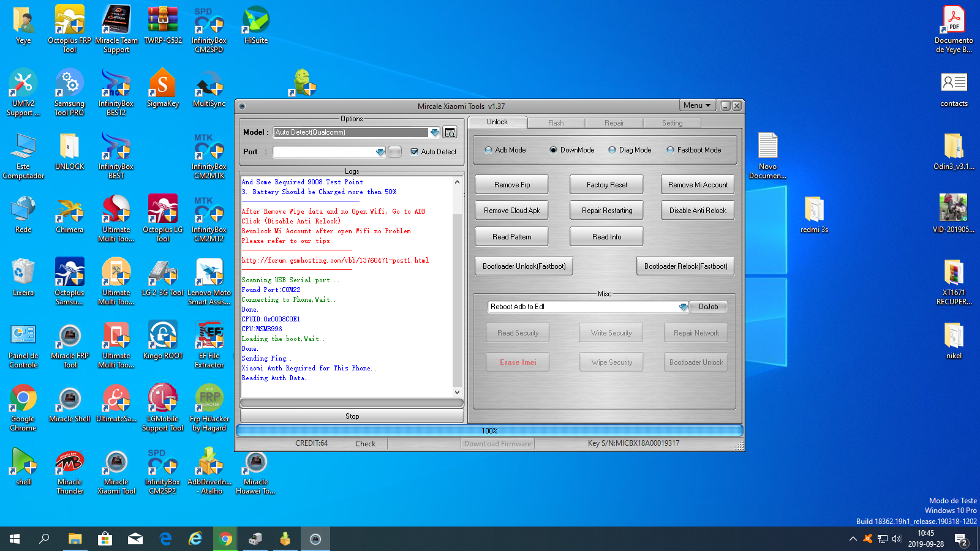Open the Menu dropdown in title bar
This screenshot has width=980, height=551.
coord(697,105)
